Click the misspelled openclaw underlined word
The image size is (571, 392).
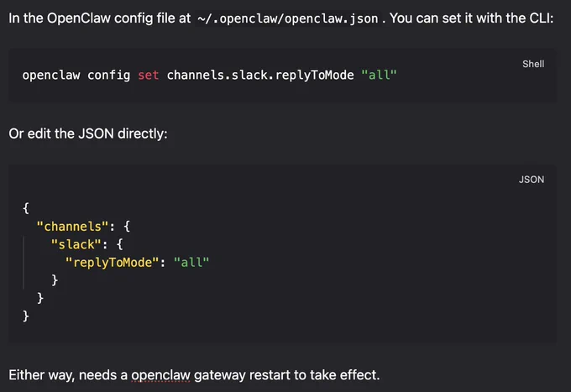pos(160,375)
